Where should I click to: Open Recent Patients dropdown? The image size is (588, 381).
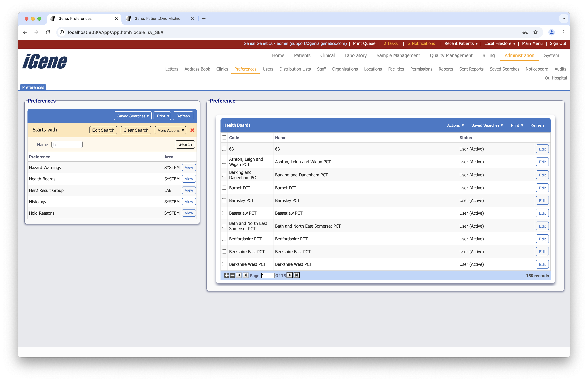pyautogui.click(x=461, y=44)
